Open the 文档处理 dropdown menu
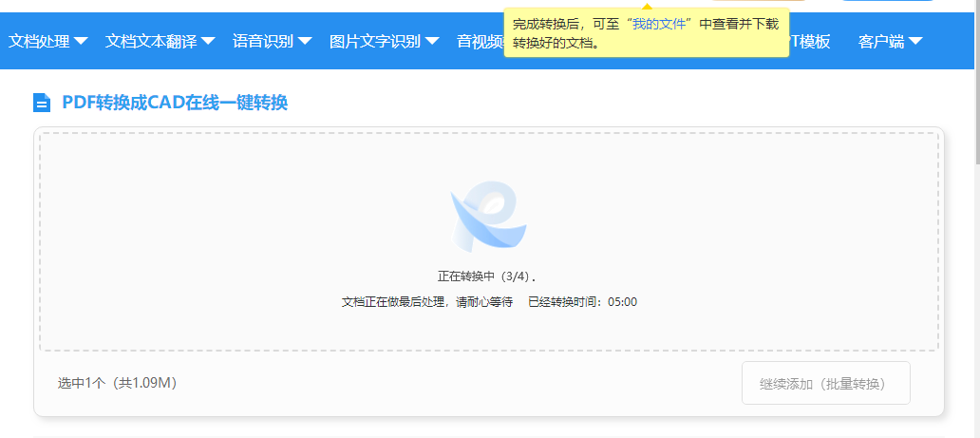This screenshot has width=980, height=438. coord(47,42)
